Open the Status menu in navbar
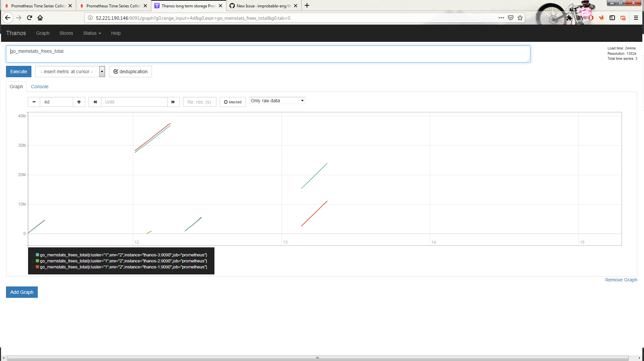644x361 pixels. (x=92, y=33)
